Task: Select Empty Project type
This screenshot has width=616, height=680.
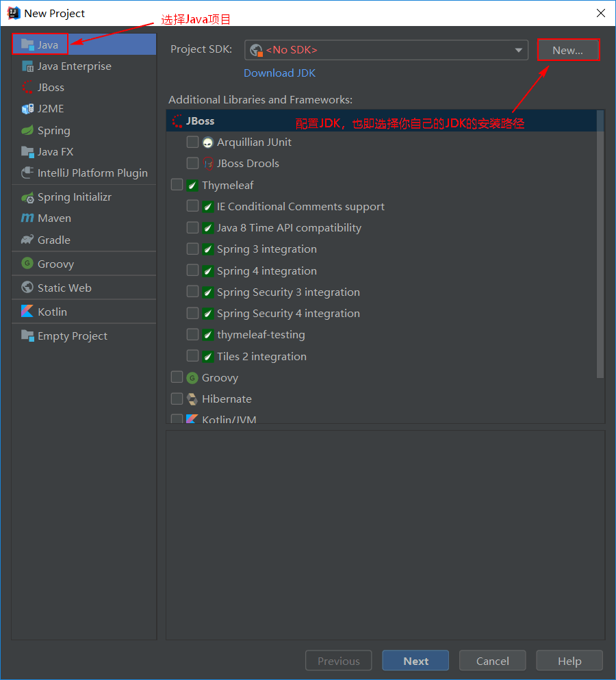Action: pyautogui.click(x=84, y=336)
